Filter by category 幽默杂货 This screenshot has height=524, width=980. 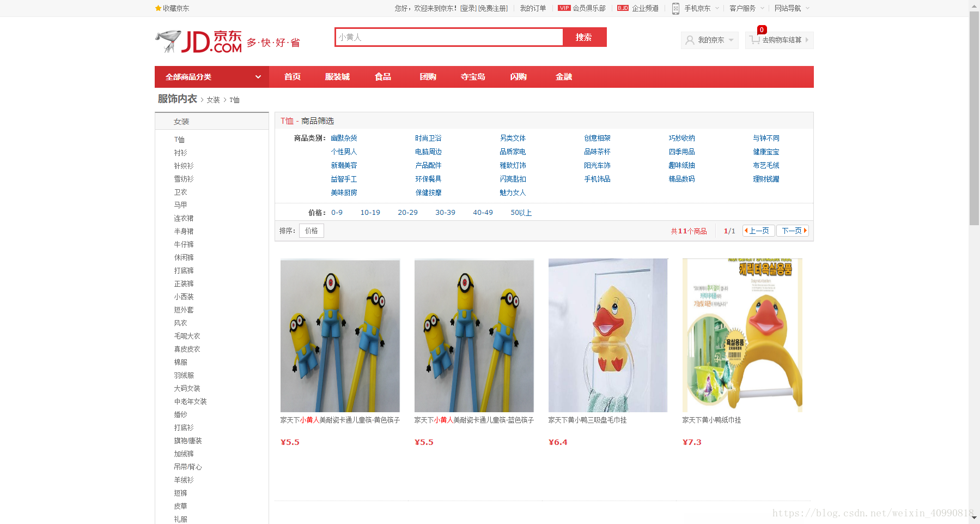[x=344, y=138]
